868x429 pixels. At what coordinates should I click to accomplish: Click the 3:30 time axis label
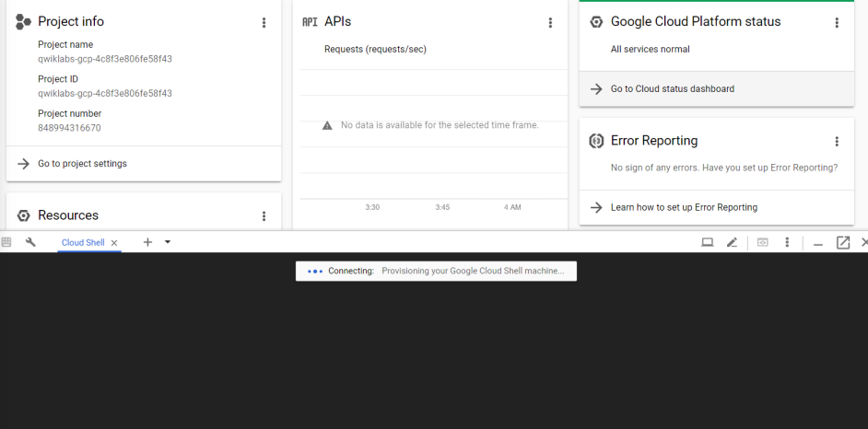[372, 207]
